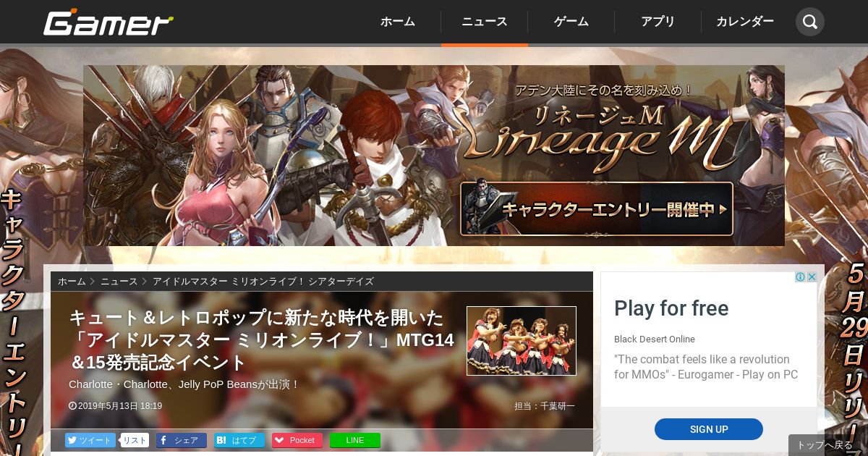Click the Play for free ad headline
This screenshot has width=868, height=456.
pyautogui.click(x=671, y=308)
